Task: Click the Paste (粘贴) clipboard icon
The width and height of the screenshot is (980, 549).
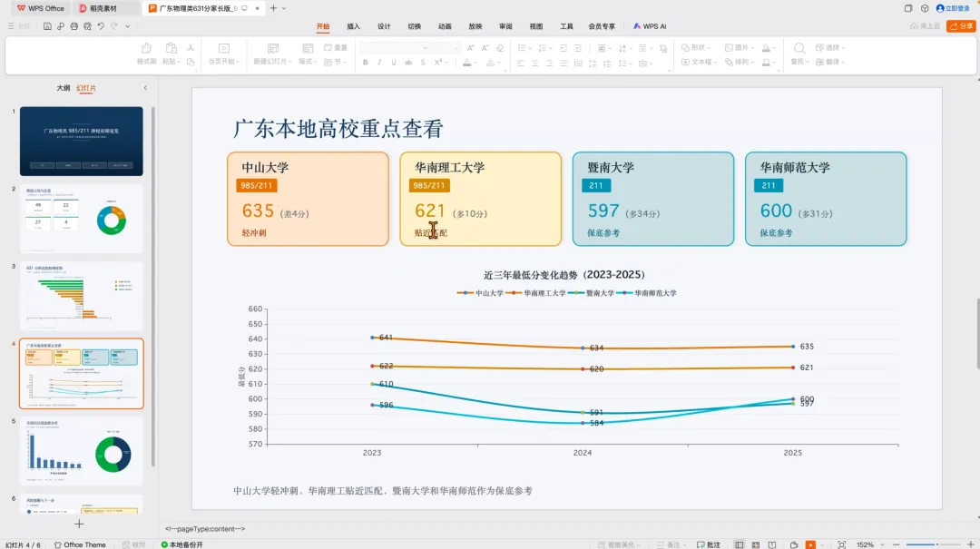Action: pos(171,49)
